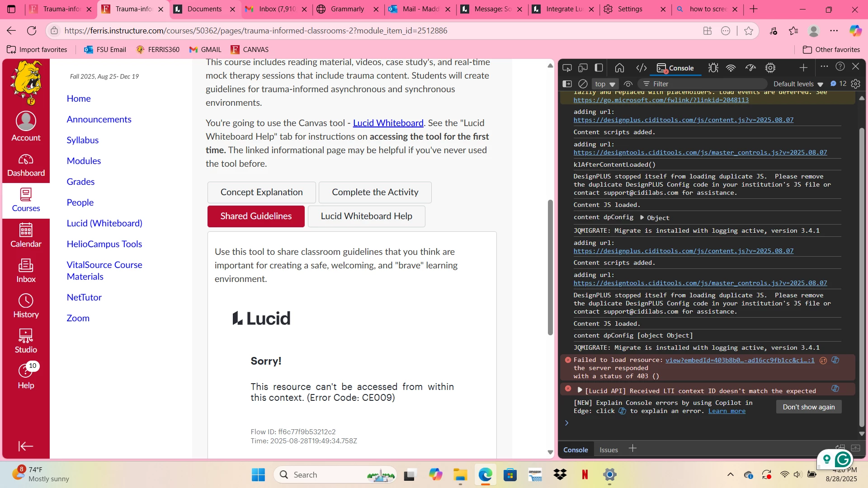The image size is (868, 488).
Task: Open the Elements panel code icon
Action: pos(641,68)
